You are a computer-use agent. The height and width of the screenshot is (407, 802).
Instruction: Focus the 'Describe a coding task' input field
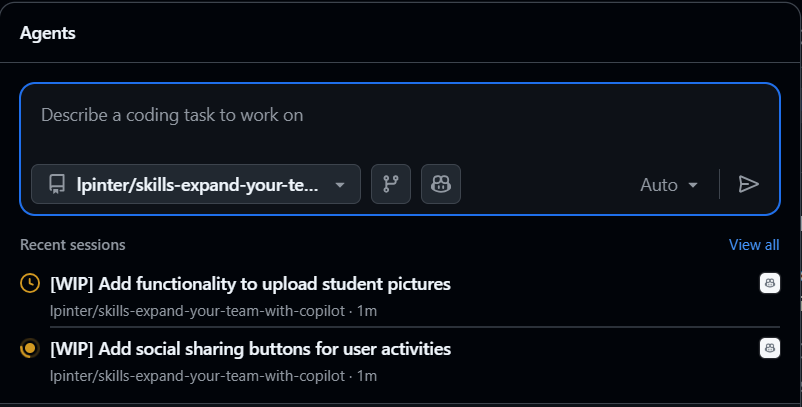point(399,116)
